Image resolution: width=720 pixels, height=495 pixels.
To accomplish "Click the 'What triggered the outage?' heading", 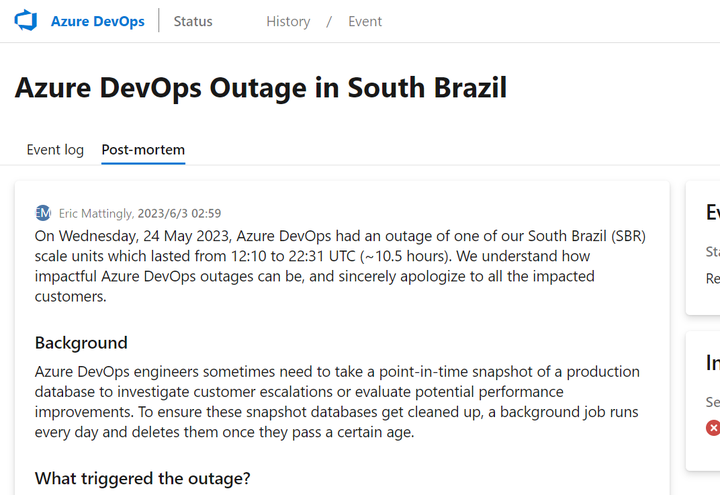I will (x=142, y=478).
